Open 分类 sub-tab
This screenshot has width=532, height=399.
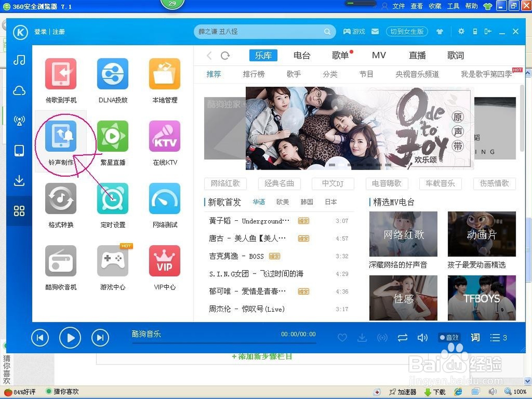coord(330,74)
